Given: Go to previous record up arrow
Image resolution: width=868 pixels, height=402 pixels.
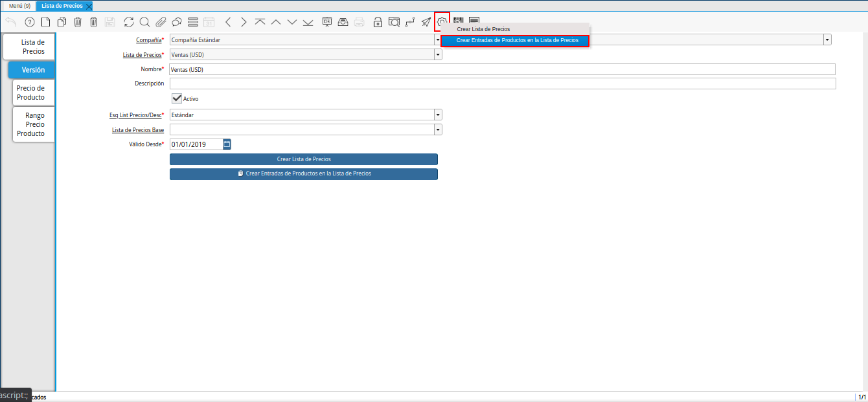Looking at the screenshot, I should [x=276, y=22].
